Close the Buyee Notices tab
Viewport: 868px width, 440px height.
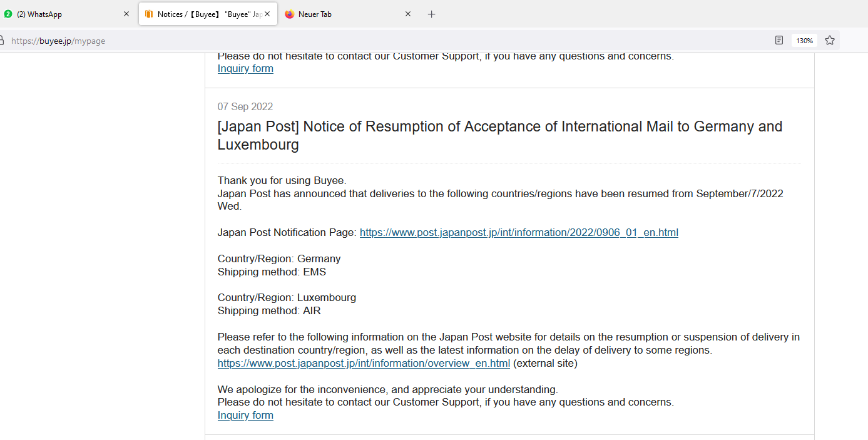pos(267,14)
